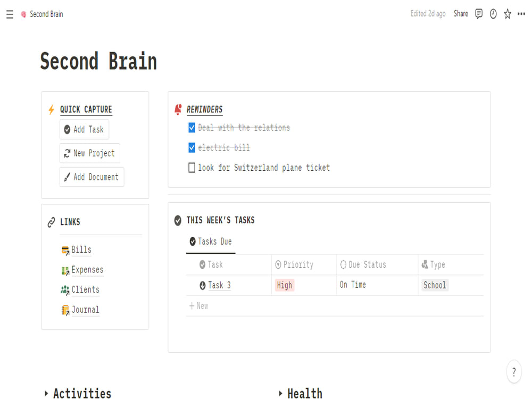
Task: Click the Add Task button
Action: point(84,129)
